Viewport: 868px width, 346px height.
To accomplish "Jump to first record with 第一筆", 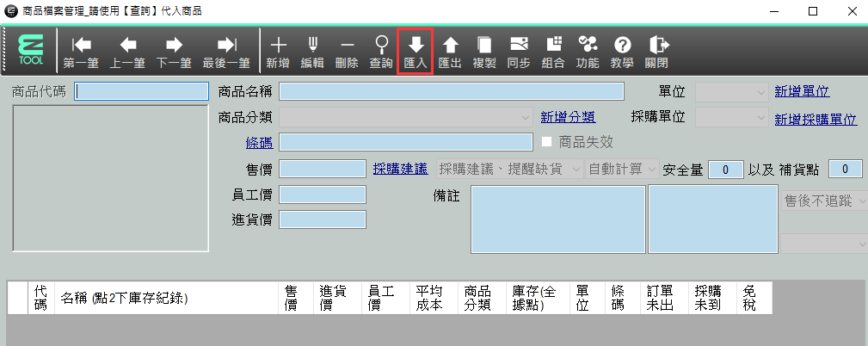I will click(x=81, y=53).
